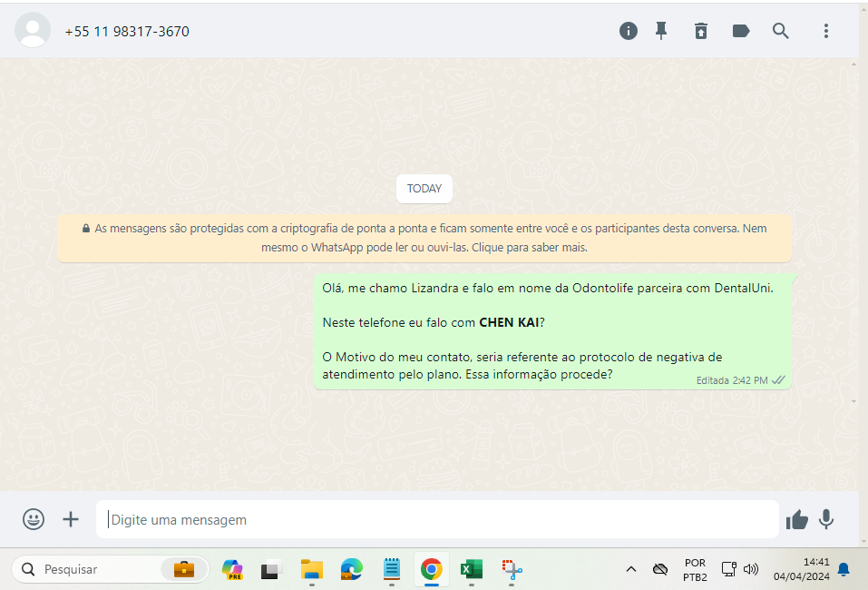Image resolution: width=868 pixels, height=590 pixels.
Task: Open Excel from the taskbar
Action: pyautogui.click(x=471, y=569)
